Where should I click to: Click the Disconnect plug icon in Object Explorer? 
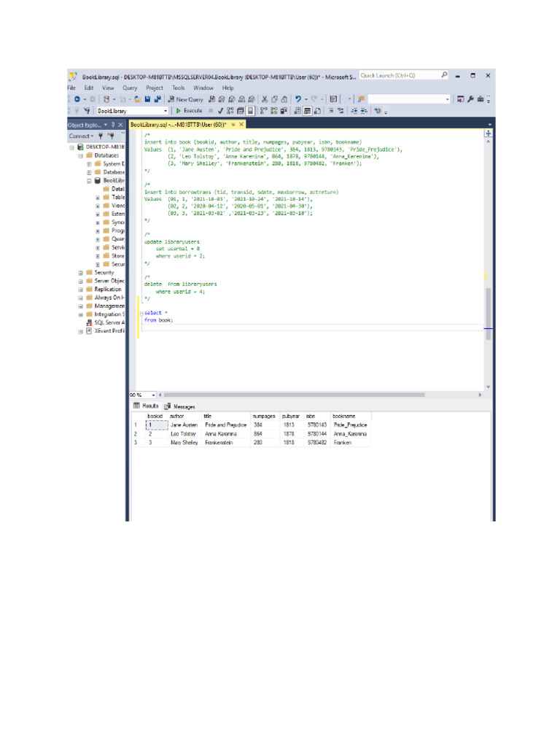tap(111, 136)
